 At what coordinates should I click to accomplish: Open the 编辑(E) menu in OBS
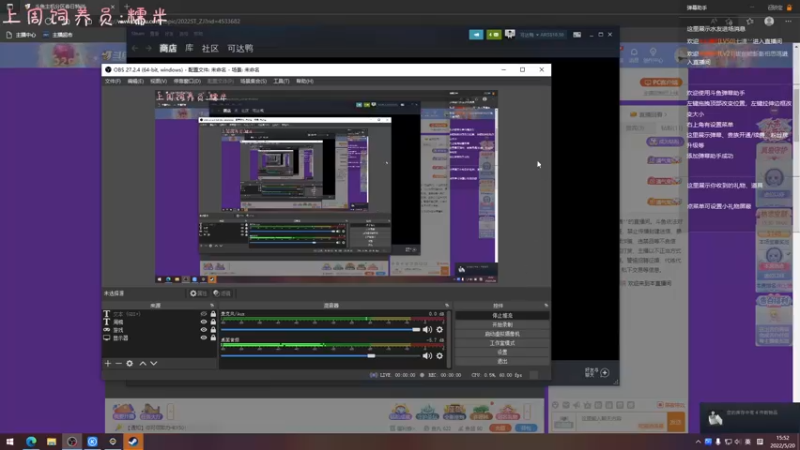(x=135, y=81)
